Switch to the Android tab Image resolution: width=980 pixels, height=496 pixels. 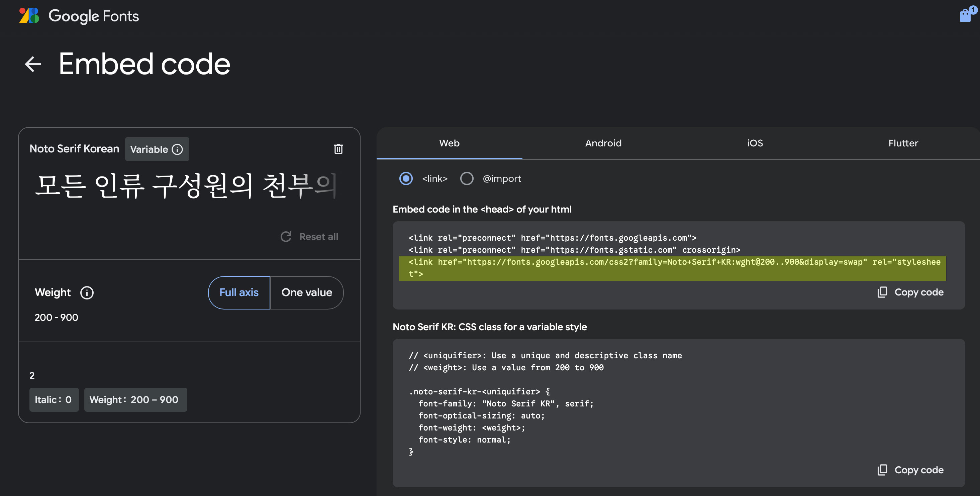coord(603,143)
